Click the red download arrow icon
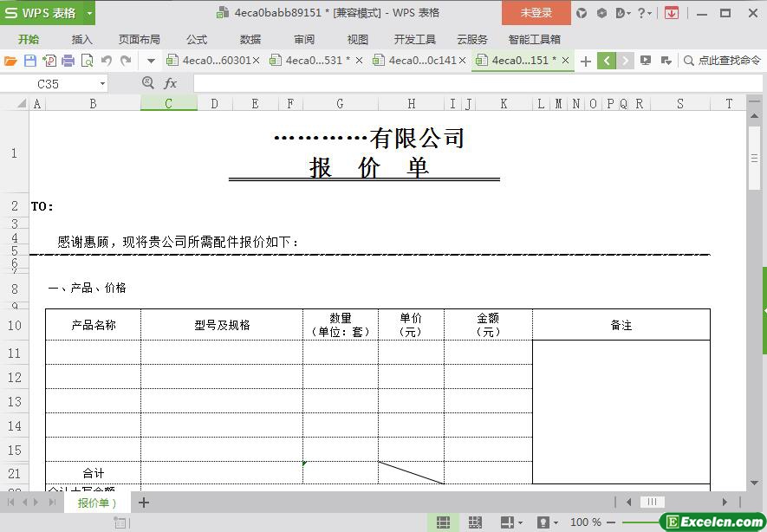The height and width of the screenshot is (532, 767). [672, 13]
